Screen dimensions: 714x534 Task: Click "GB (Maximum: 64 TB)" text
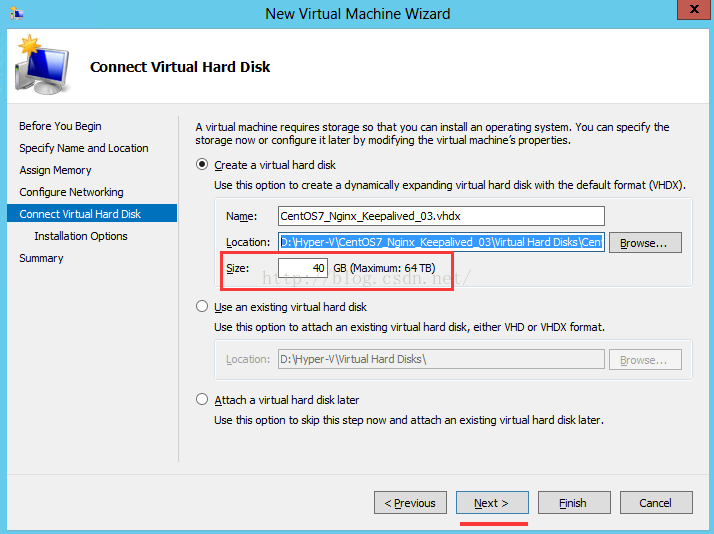[x=384, y=268]
